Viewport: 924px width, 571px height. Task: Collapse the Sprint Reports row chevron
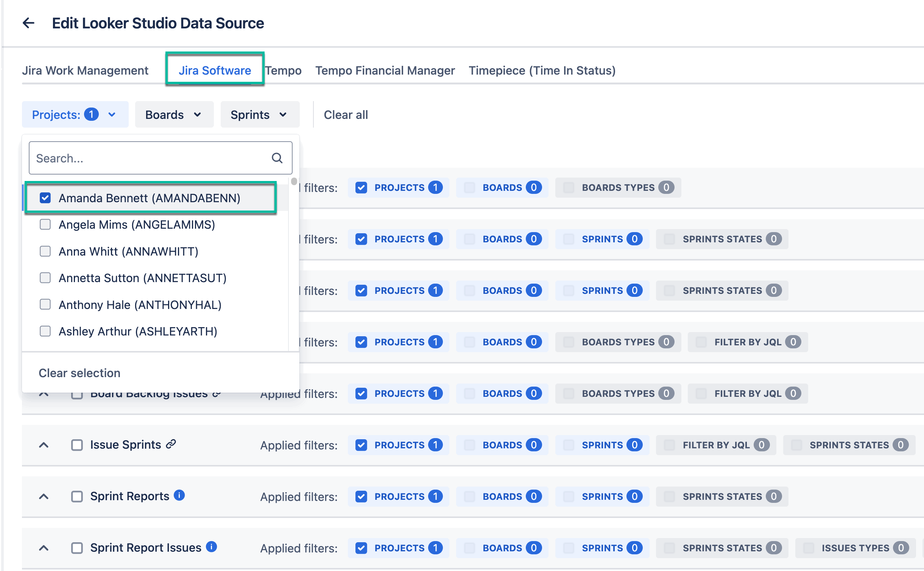click(44, 496)
